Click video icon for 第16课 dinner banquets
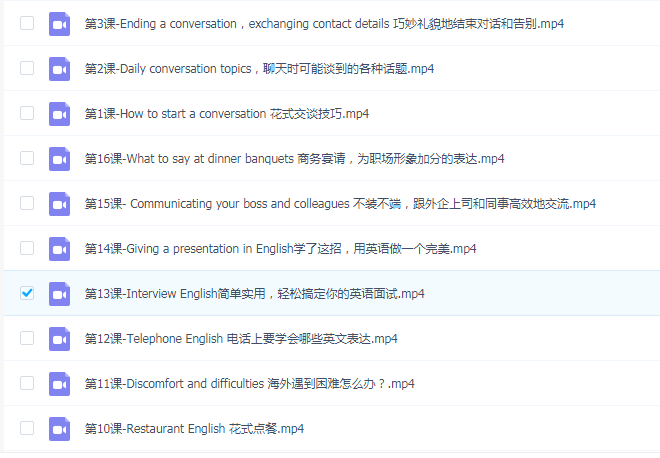This screenshot has width=660, height=458. click(x=59, y=158)
